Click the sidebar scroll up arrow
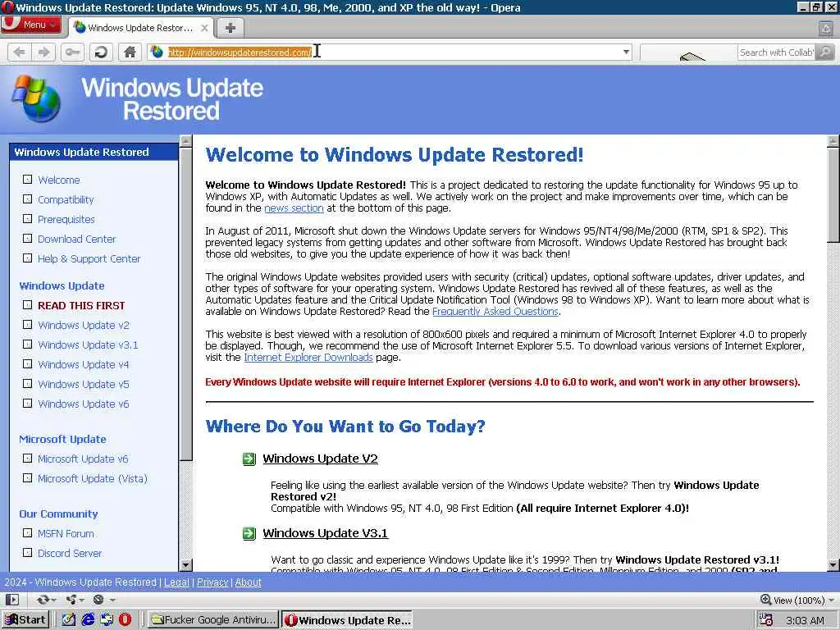840x630 pixels. point(186,141)
